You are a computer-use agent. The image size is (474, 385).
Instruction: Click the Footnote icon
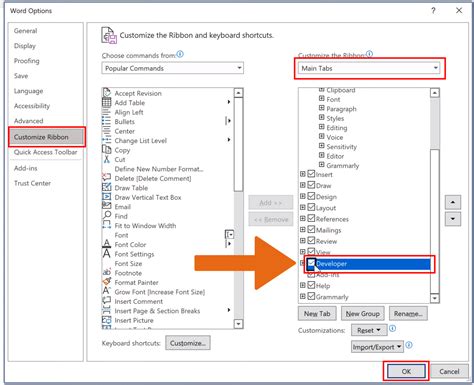click(106, 272)
